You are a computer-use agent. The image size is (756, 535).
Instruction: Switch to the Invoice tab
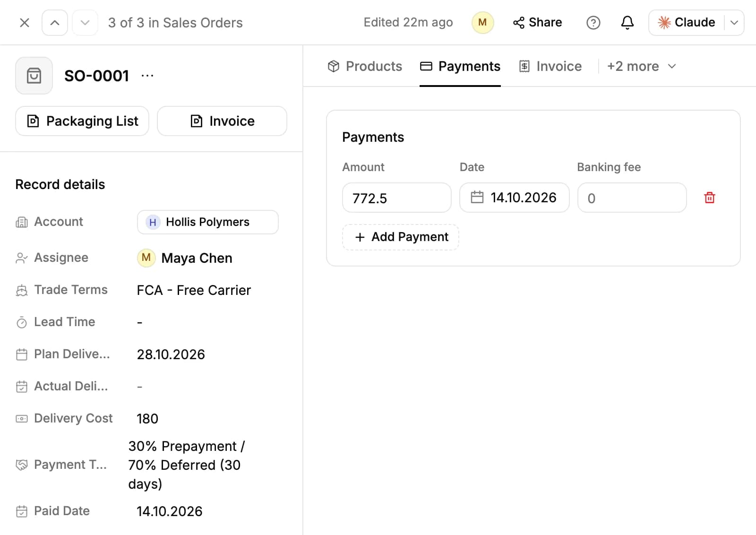pos(550,66)
